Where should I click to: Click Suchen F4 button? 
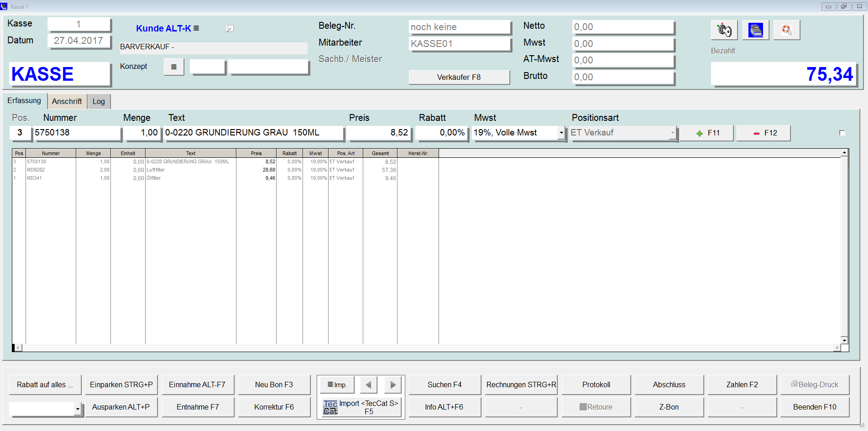click(444, 385)
